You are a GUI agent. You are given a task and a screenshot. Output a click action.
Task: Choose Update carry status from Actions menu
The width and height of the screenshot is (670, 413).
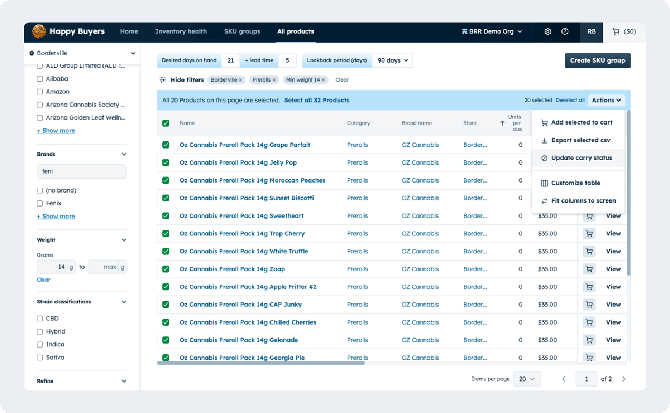pyautogui.click(x=583, y=157)
